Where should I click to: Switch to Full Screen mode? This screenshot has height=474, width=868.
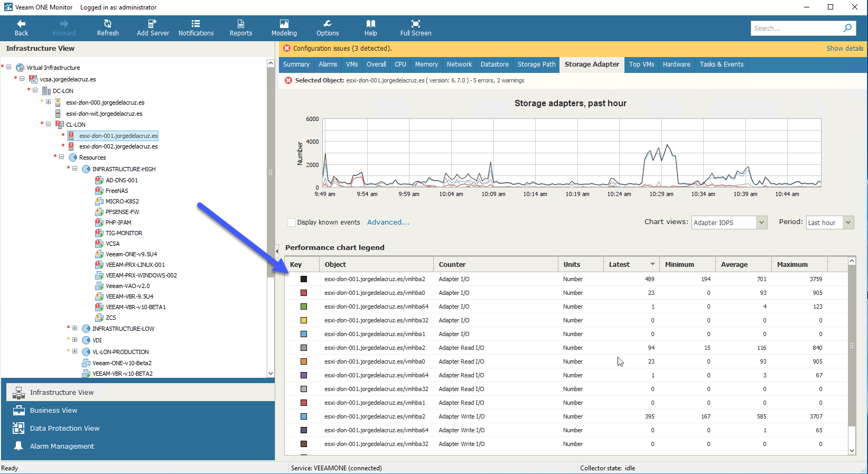(416, 27)
